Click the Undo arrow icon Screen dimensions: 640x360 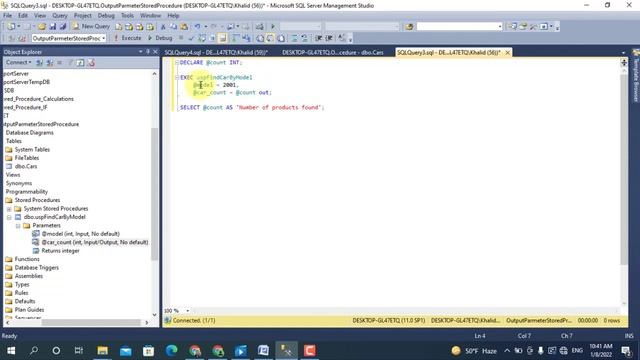[197, 27]
